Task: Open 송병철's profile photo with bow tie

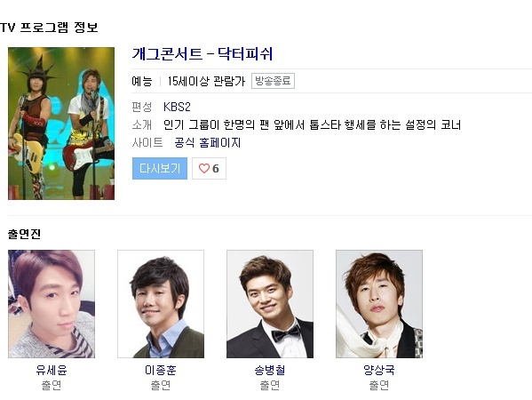Action: tap(270, 304)
